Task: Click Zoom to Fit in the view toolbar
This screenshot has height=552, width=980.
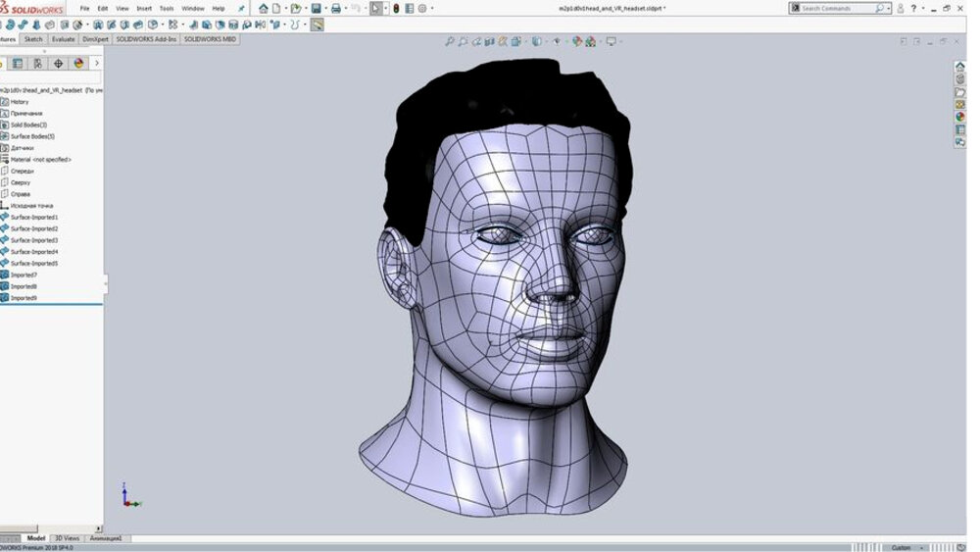Action: 450,41
